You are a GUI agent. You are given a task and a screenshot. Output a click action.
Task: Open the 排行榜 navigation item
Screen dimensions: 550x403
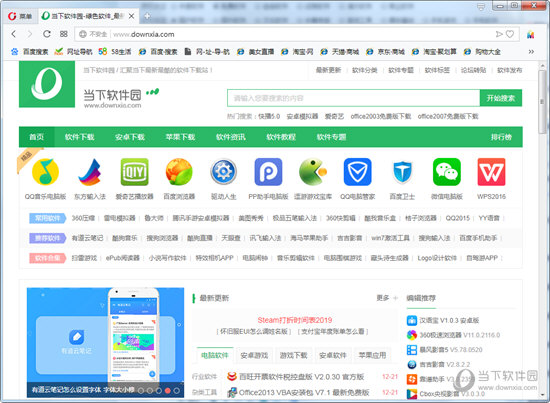[x=501, y=137]
